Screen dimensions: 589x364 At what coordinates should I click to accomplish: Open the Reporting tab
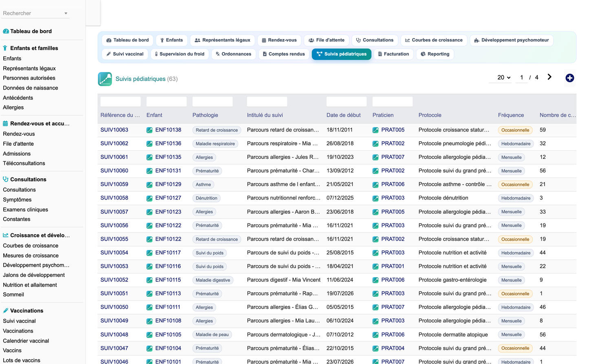click(x=435, y=54)
